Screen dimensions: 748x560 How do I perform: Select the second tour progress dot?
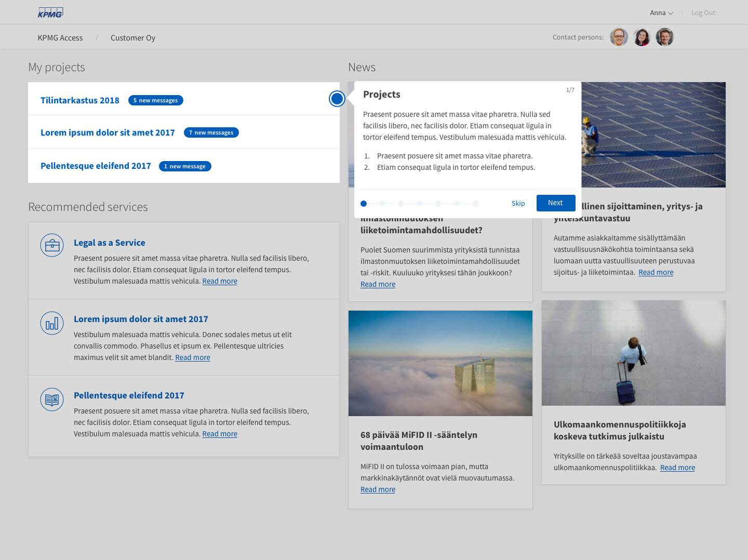tap(382, 204)
